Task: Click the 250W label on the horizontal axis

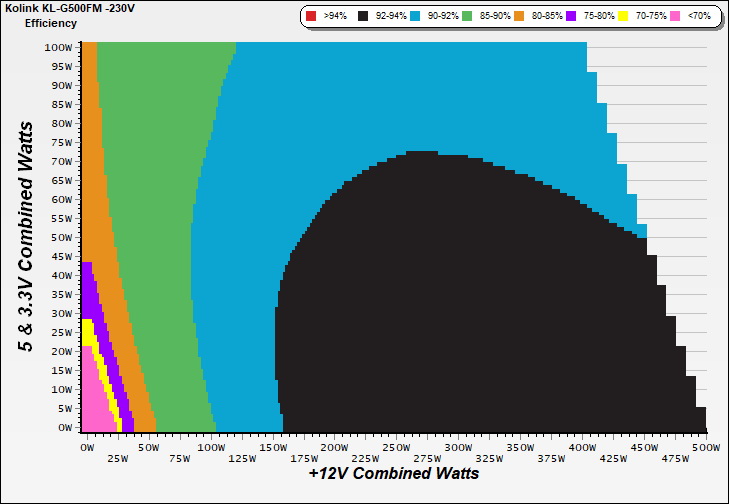Action: tap(395, 448)
